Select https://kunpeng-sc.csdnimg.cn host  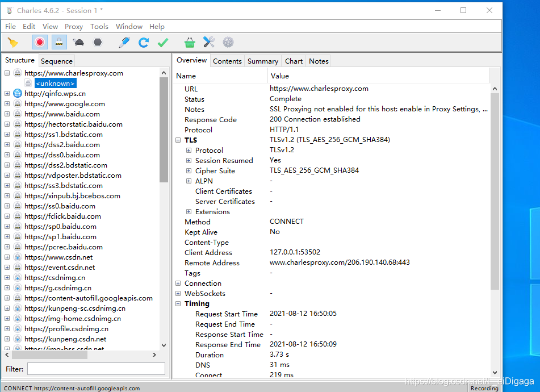tap(75, 308)
